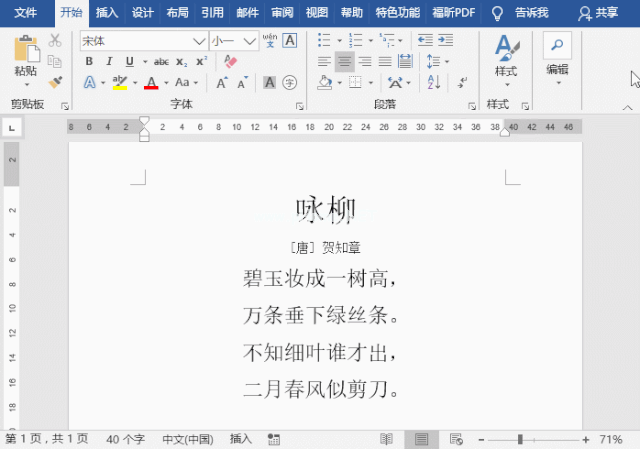Click the character border A icon
Viewport: 640px width, 449px height.
[290, 40]
